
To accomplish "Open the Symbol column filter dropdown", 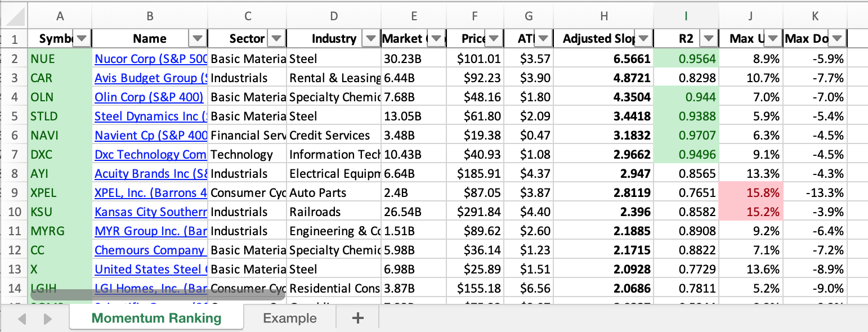I will 82,39.
